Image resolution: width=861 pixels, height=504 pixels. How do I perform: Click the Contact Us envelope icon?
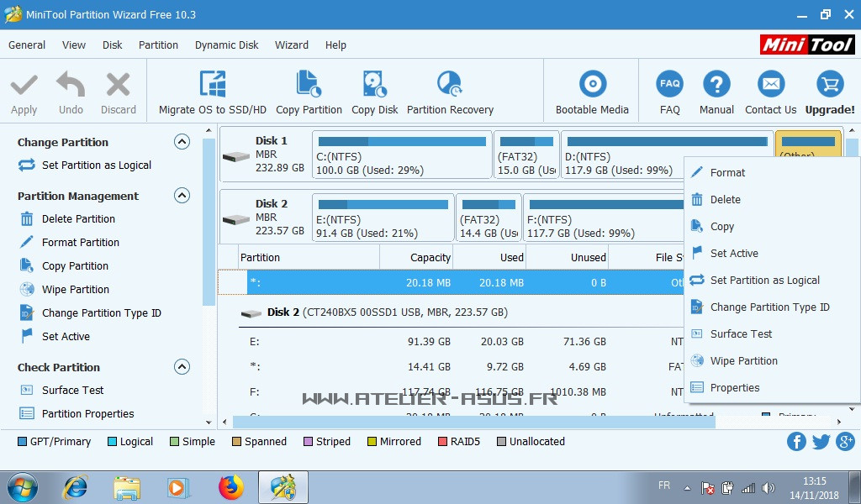pyautogui.click(x=771, y=84)
